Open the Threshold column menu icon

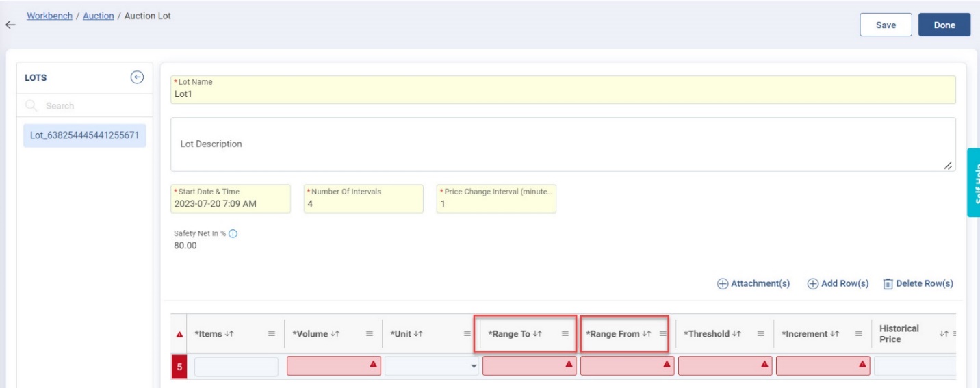coord(761,334)
